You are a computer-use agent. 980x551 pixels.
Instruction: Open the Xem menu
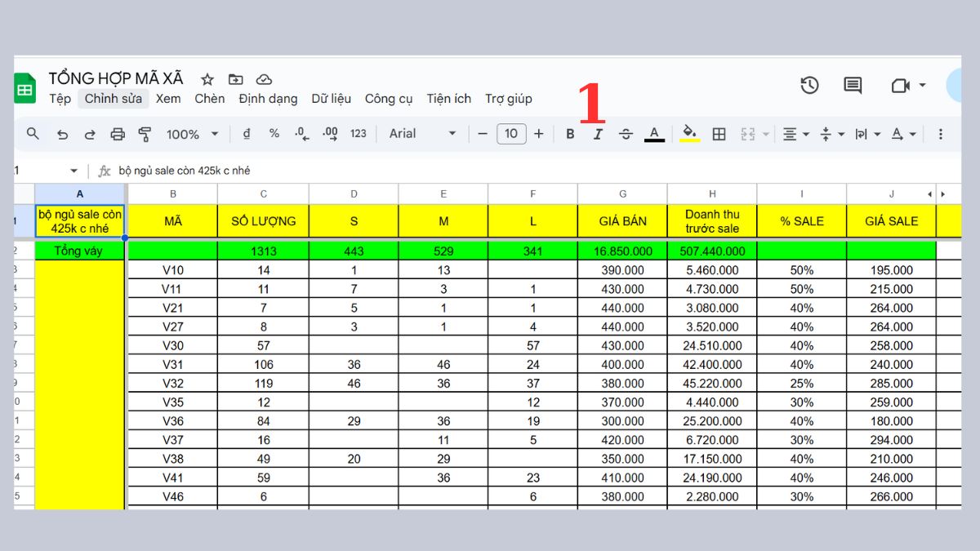[x=168, y=99]
